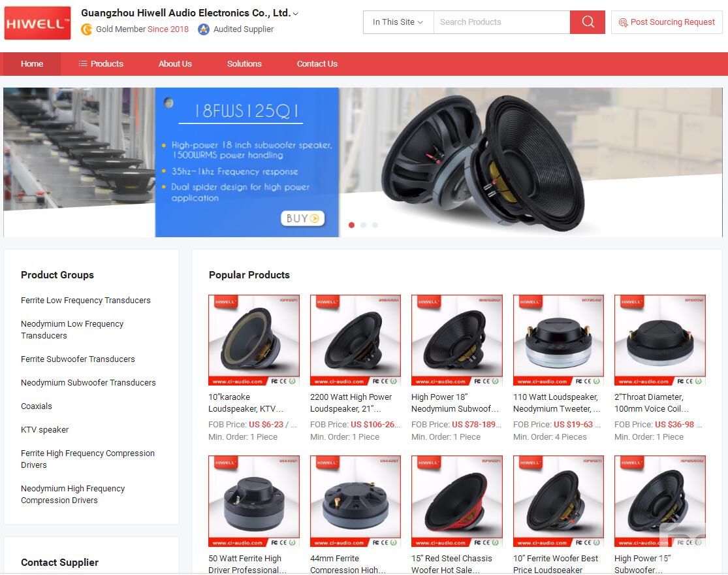Click the Min. Order: 4 Pieces text
Image resolution: width=728 pixels, height=575 pixels.
pyautogui.click(x=550, y=437)
